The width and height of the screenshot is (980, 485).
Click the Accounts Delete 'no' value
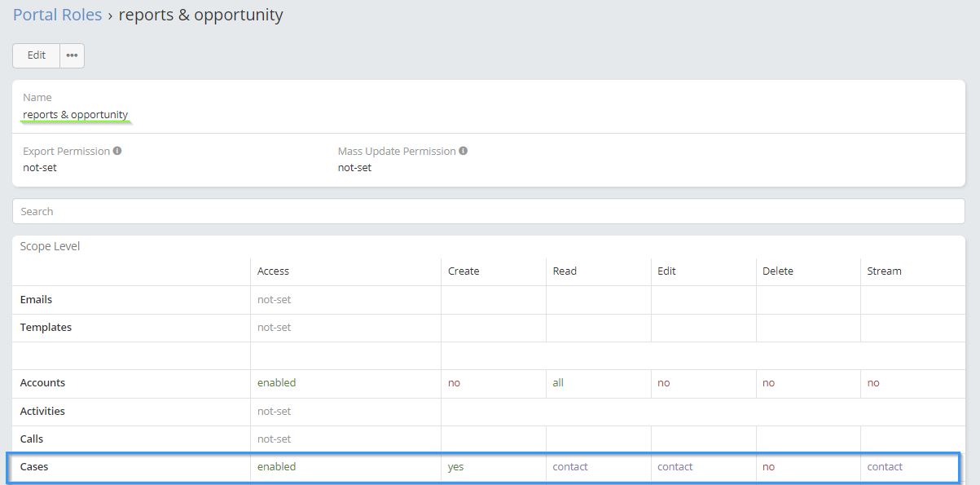click(x=768, y=383)
